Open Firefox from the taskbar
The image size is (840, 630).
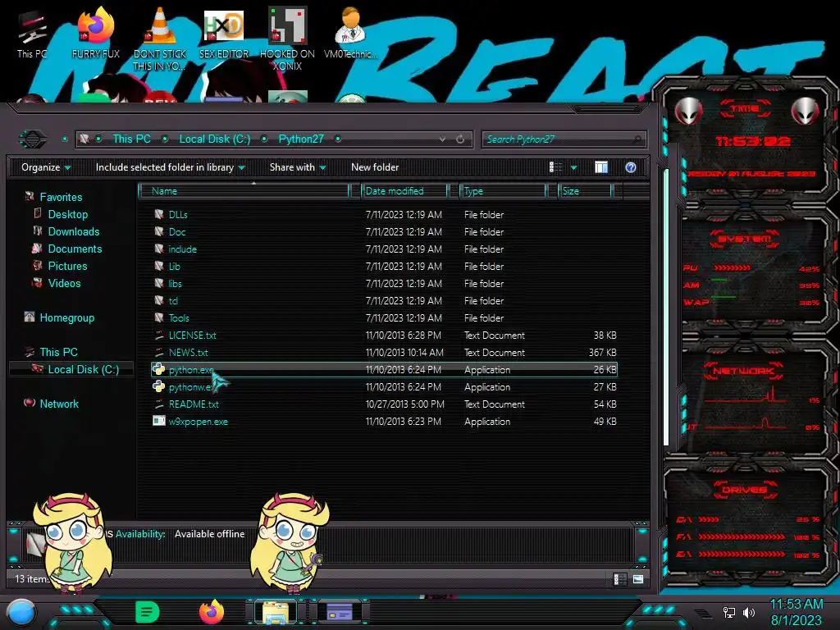tap(212, 612)
